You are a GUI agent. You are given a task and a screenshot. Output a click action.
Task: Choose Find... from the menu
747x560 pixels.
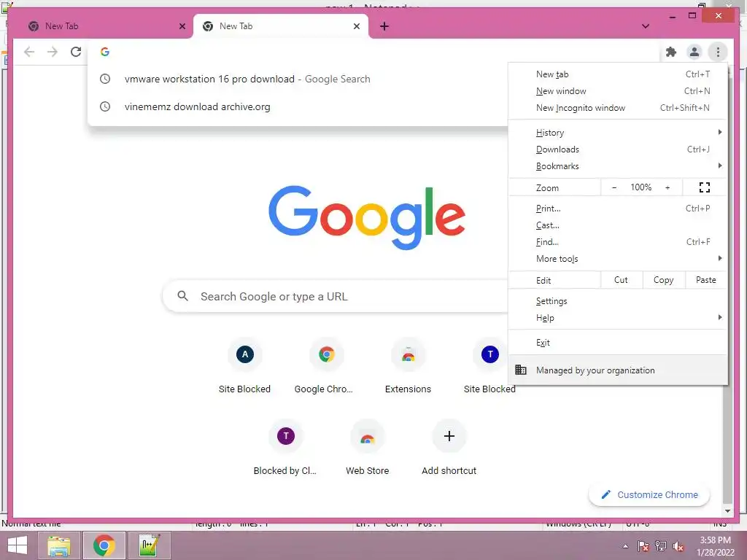618,241
